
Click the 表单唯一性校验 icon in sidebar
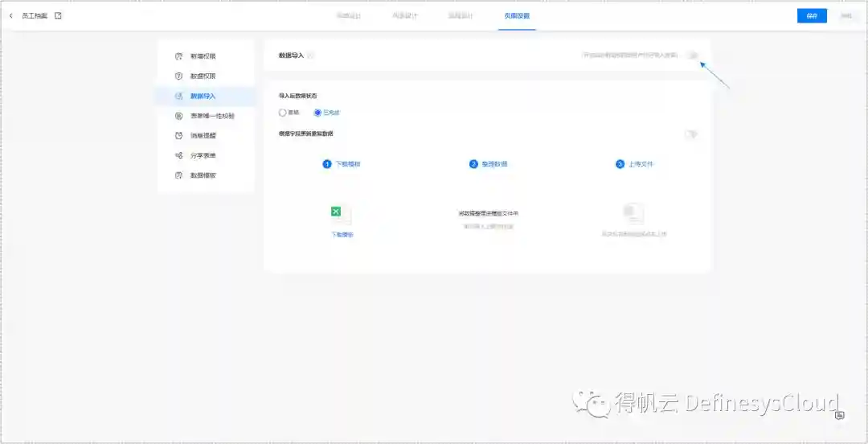(x=179, y=116)
